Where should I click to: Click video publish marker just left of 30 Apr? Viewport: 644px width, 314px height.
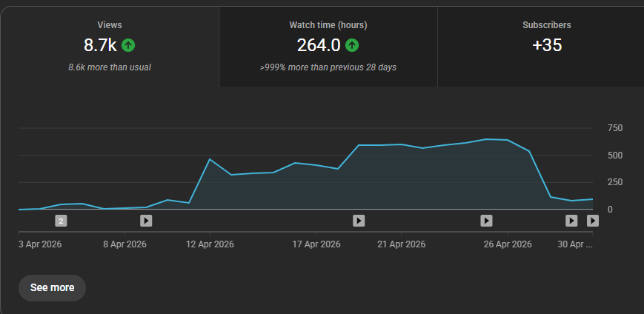pos(571,221)
